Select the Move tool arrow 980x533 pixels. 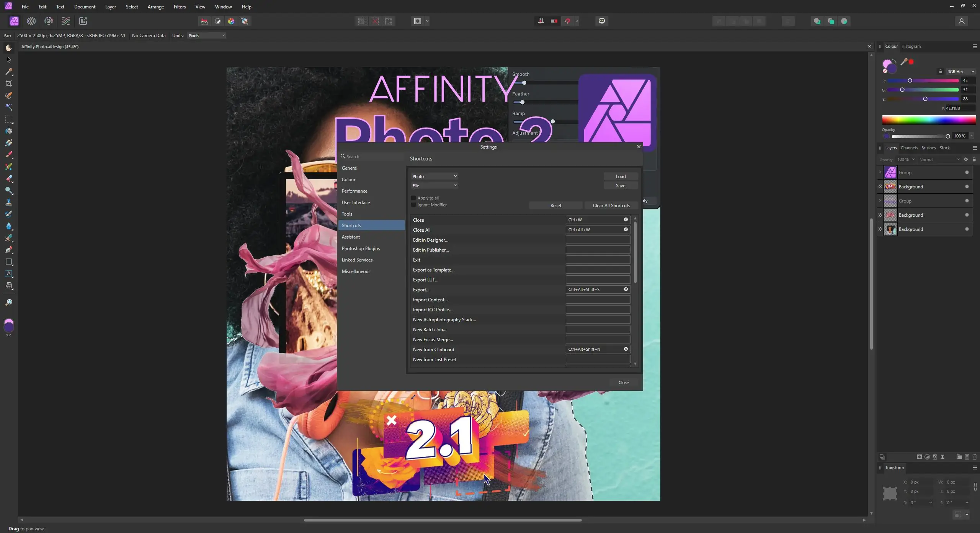[9, 60]
